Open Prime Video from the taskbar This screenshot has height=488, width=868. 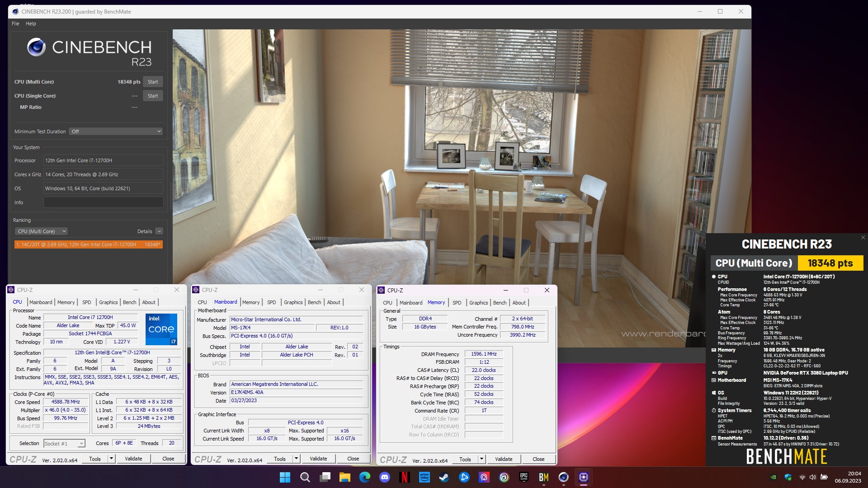pyautogui.click(x=425, y=477)
